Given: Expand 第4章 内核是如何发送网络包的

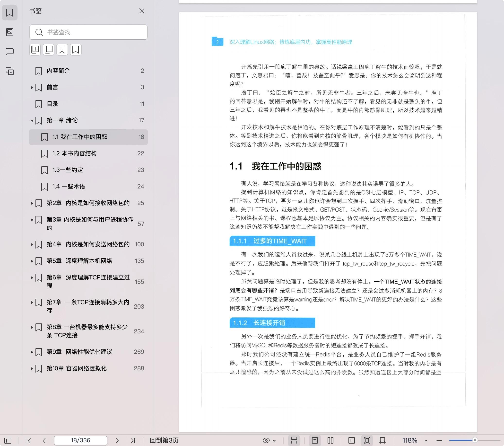Looking at the screenshot, I should point(32,245).
